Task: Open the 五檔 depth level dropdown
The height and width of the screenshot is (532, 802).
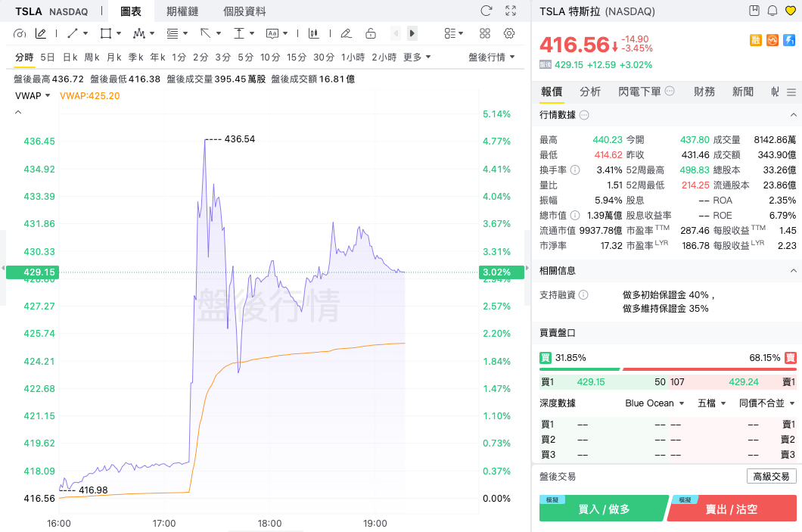Action: pos(711,403)
